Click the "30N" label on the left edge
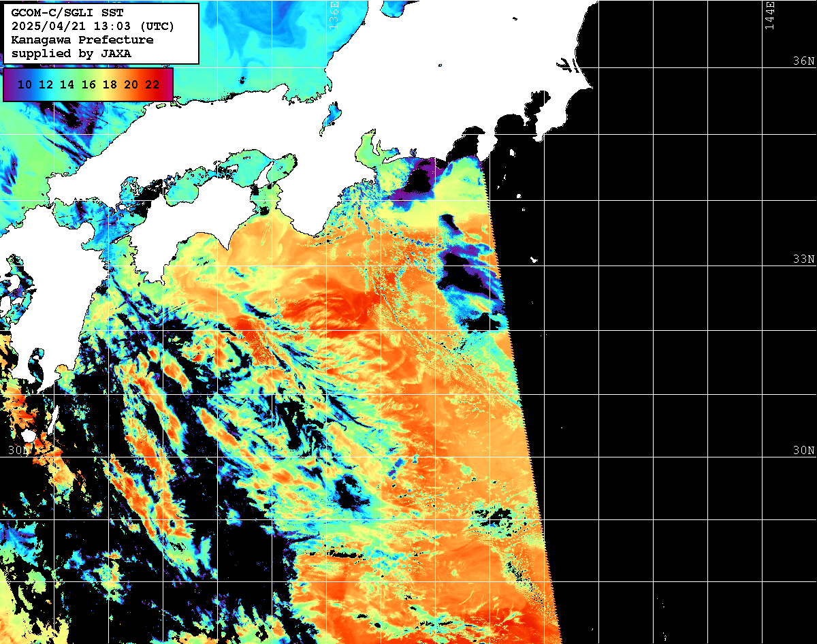The height and width of the screenshot is (644, 817). coord(18,451)
